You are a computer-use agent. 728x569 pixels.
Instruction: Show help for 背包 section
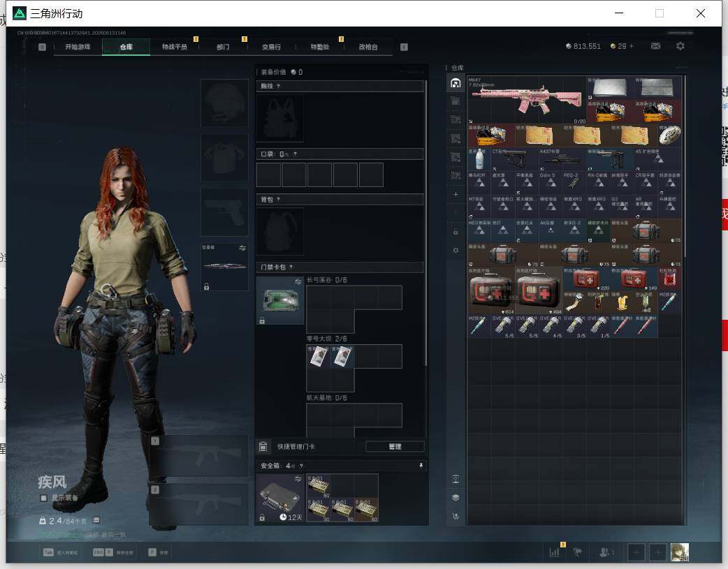(278, 200)
